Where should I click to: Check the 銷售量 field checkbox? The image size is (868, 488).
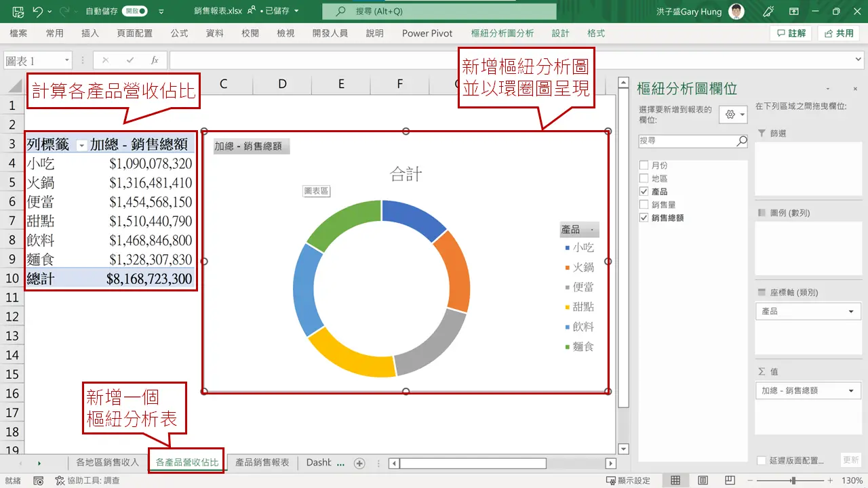click(644, 205)
